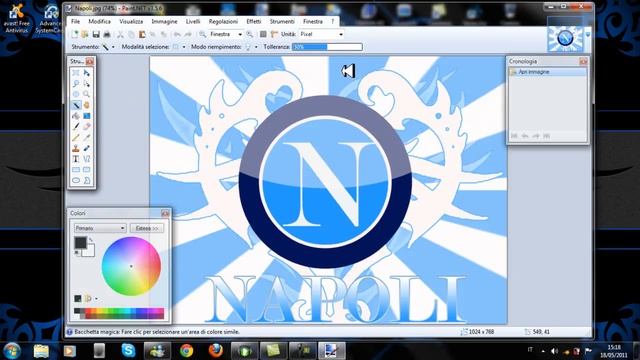This screenshot has height=360, width=640.
Task: Select the Recolor tool
Action: pyautogui.click(x=87, y=148)
